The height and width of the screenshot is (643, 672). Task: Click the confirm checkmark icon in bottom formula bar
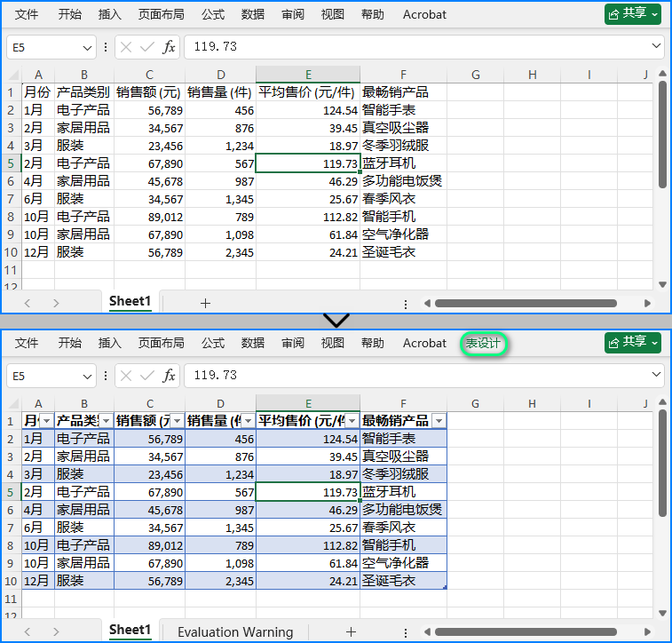147,376
